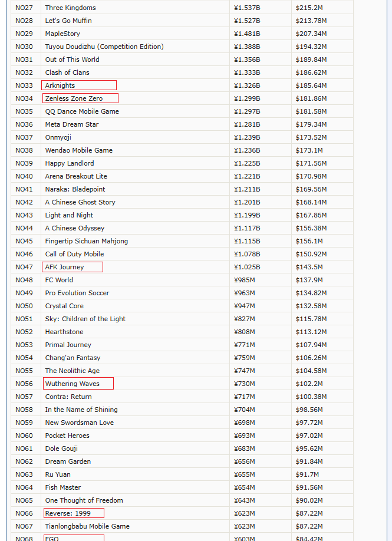
Task: Click dollar revenue $143.5M
Action: 309,267
